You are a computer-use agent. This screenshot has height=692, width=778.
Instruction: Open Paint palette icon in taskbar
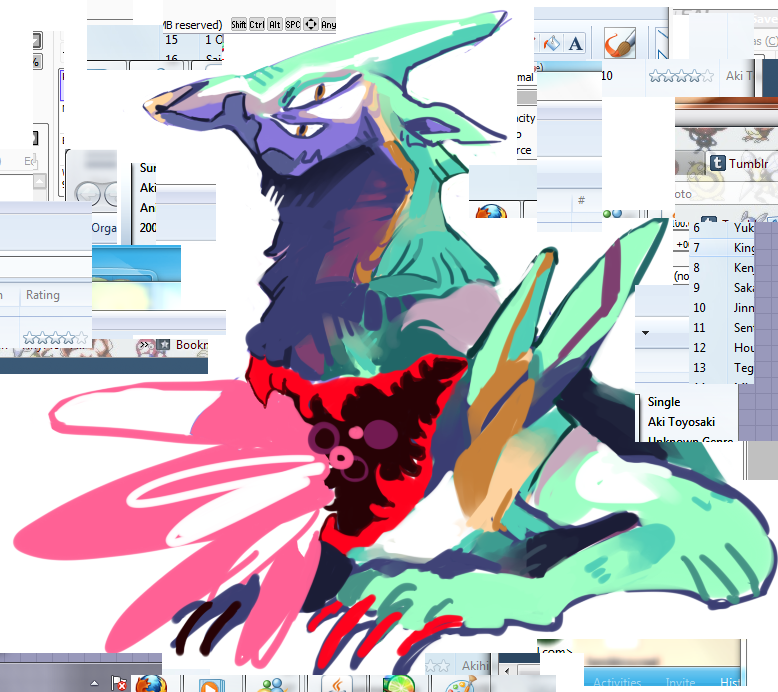461,685
